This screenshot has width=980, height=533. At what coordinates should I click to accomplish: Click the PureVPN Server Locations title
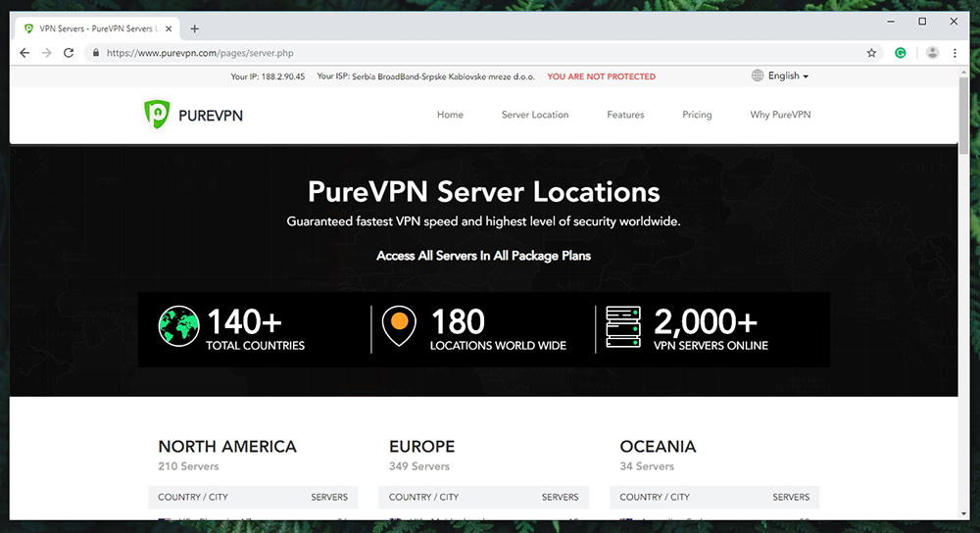pos(484,192)
